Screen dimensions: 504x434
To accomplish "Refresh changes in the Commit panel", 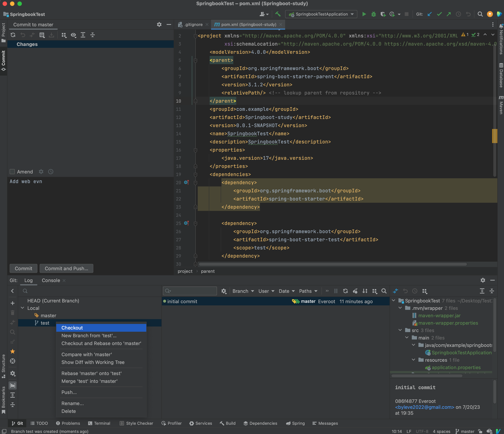I will click(13, 35).
